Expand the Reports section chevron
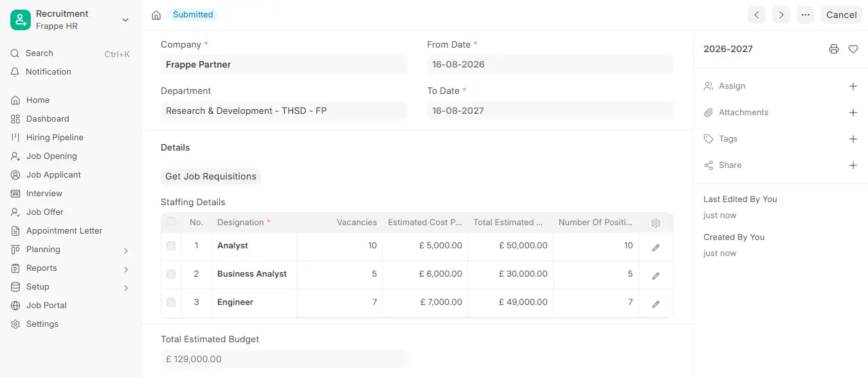The image size is (868, 377). 126,270
